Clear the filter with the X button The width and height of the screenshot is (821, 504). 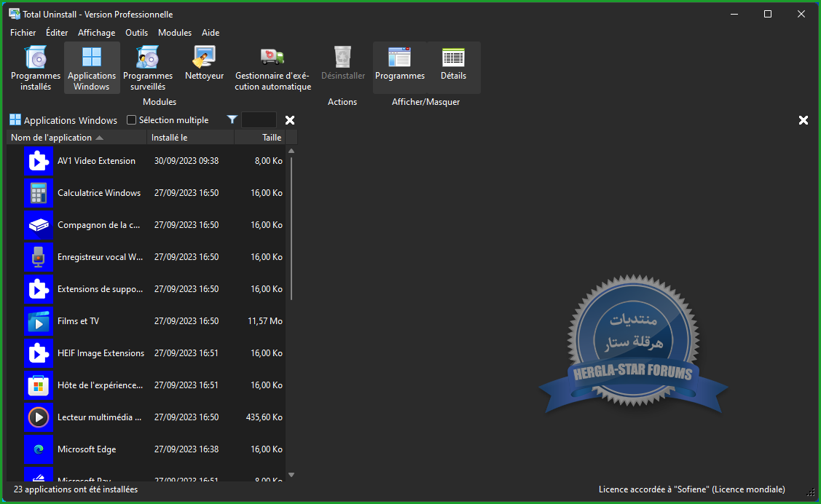289,120
